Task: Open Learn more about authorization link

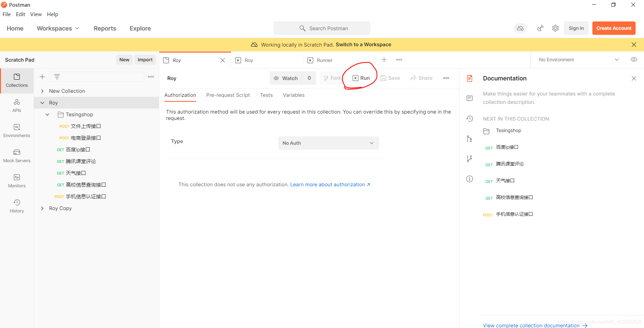Action: point(330,185)
